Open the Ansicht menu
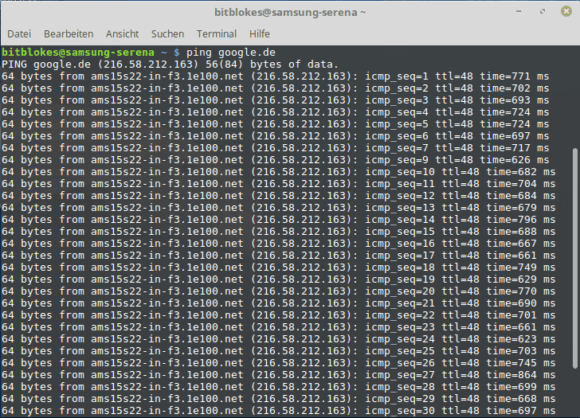580x418 pixels. point(122,34)
